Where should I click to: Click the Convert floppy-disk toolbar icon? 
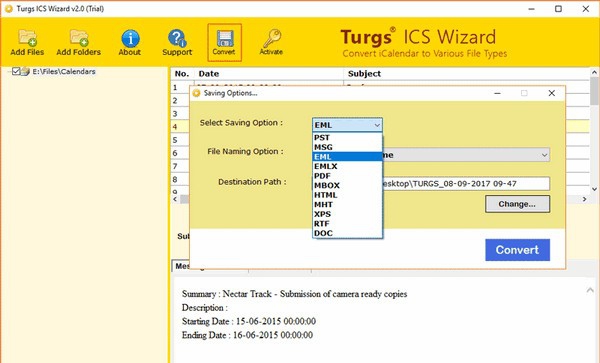(x=224, y=42)
